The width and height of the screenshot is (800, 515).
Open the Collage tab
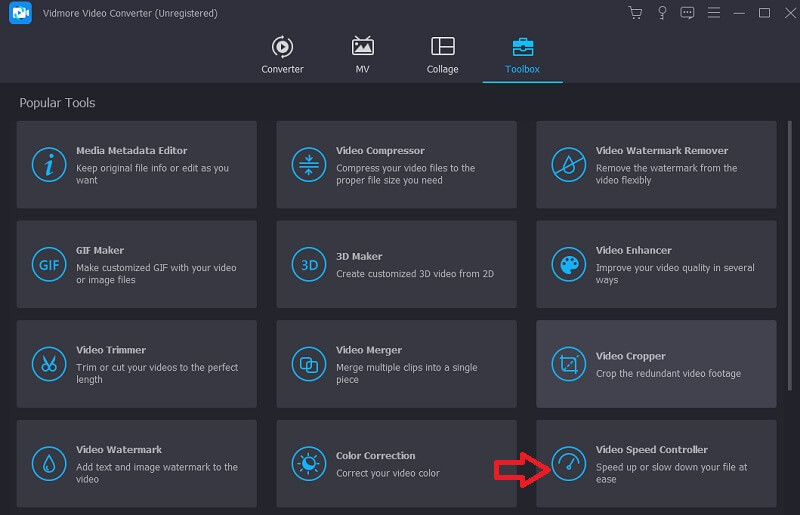coord(442,55)
